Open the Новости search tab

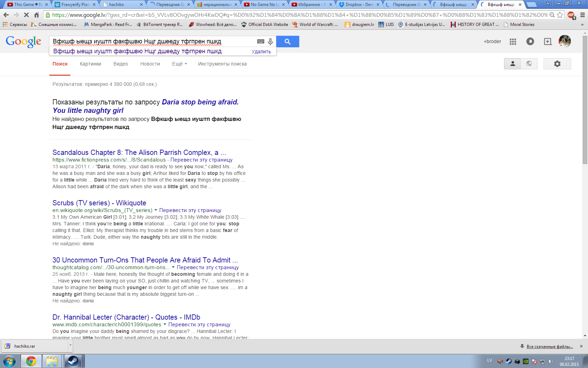(150, 64)
